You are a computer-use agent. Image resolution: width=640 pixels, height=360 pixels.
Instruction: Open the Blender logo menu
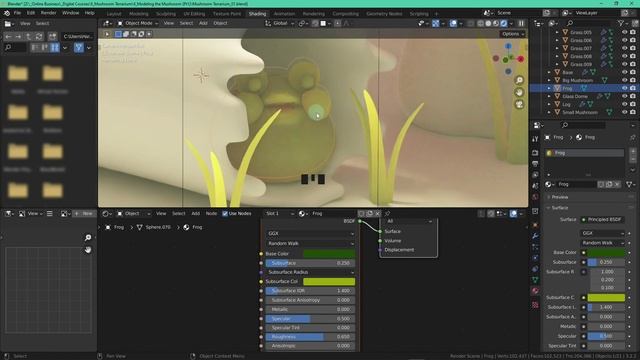[x=7, y=13]
